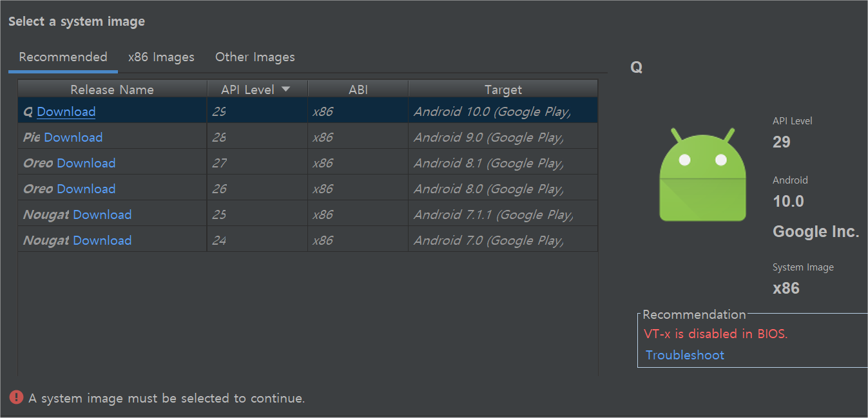Image resolution: width=868 pixels, height=418 pixels.
Task: Click the red error icon
Action: click(16, 397)
